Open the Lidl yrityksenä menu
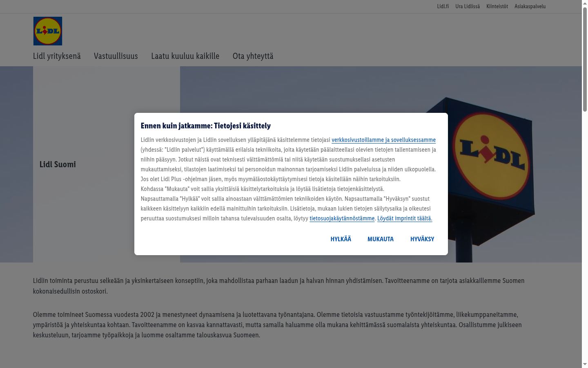 coord(57,56)
